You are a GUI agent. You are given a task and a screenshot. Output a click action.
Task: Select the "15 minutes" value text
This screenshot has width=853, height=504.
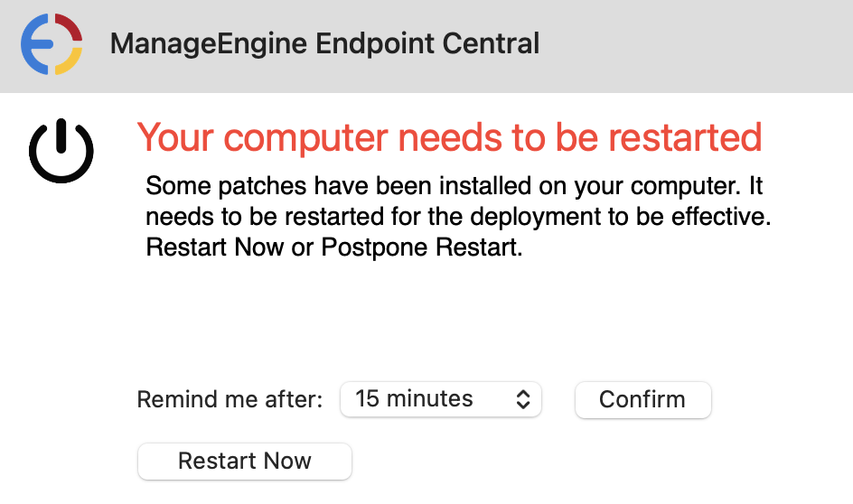click(414, 399)
